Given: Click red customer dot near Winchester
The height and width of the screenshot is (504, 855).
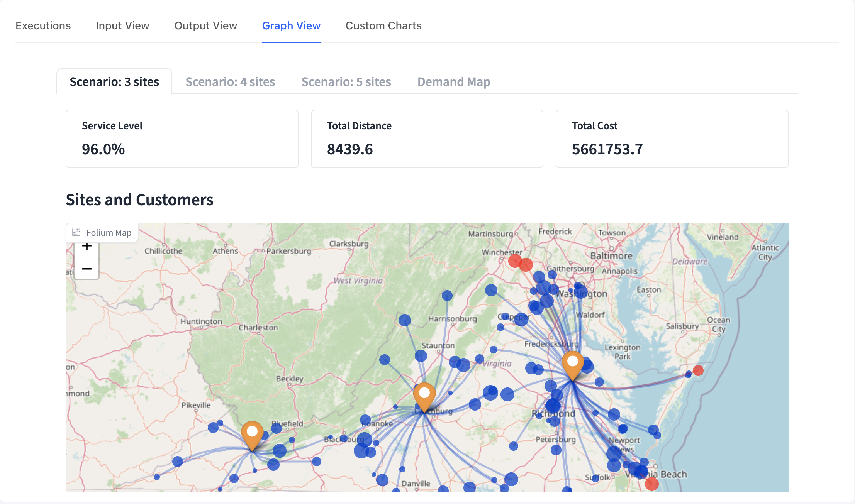Looking at the screenshot, I should (x=515, y=261).
